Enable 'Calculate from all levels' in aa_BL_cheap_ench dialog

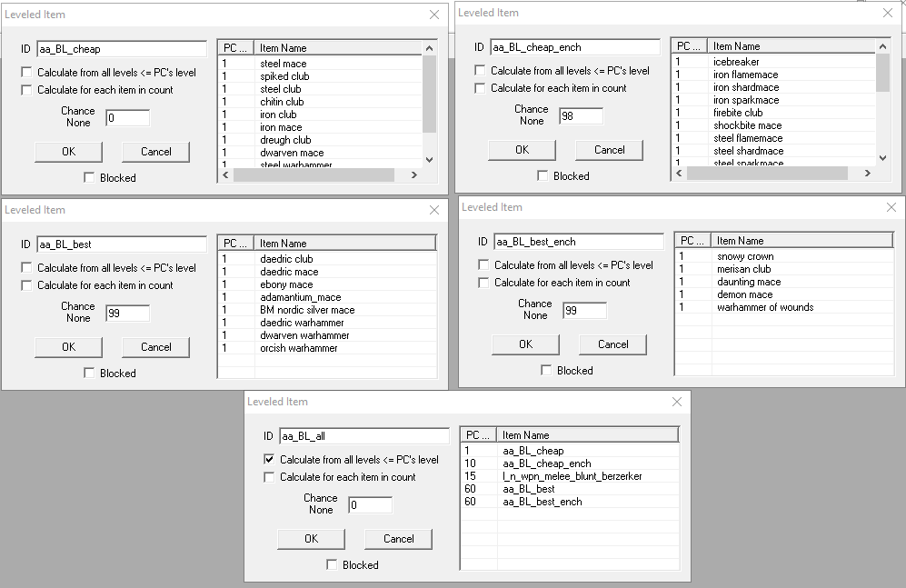point(480,71)
